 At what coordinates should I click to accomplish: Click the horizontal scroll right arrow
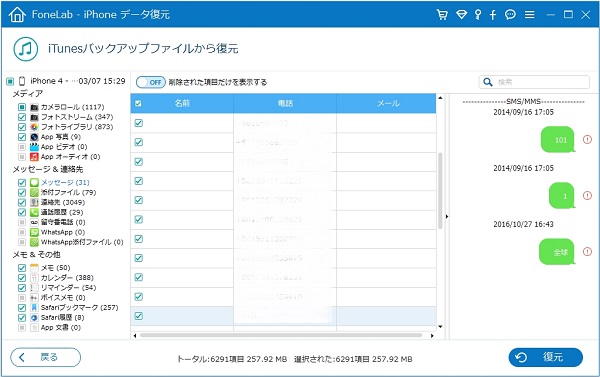pyautogui.click(x=432, y=336)
